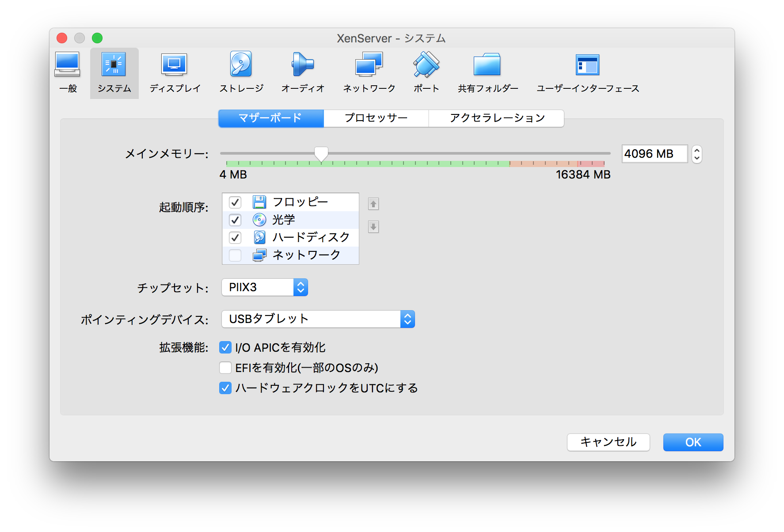Enable EFIを有効化 checkbox

225,368
